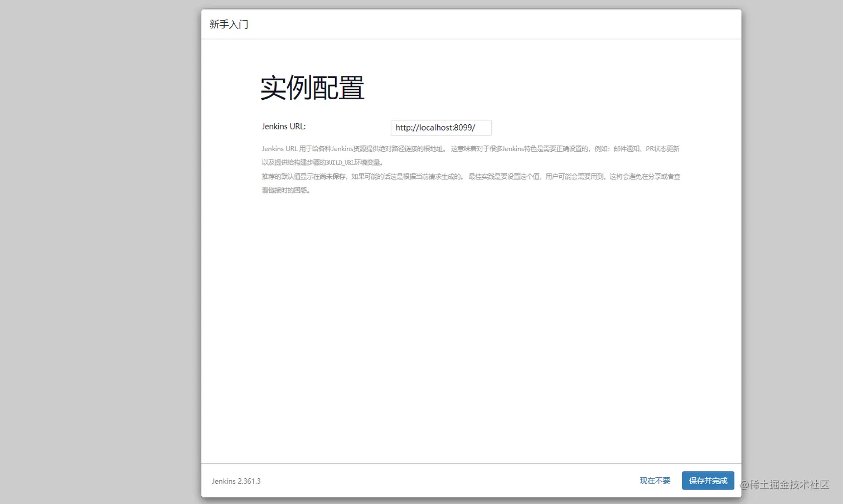
Task: Click the 新手入门 header title
Action: [229, 24]
